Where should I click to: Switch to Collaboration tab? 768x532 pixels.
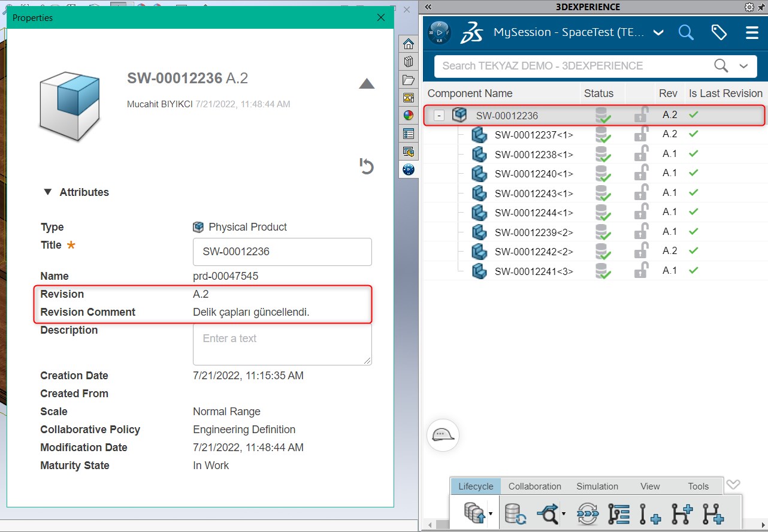click(x=535, y=486)
